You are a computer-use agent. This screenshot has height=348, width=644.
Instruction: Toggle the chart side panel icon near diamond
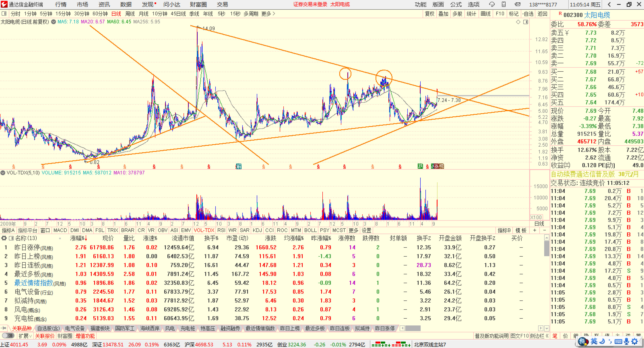526,22
